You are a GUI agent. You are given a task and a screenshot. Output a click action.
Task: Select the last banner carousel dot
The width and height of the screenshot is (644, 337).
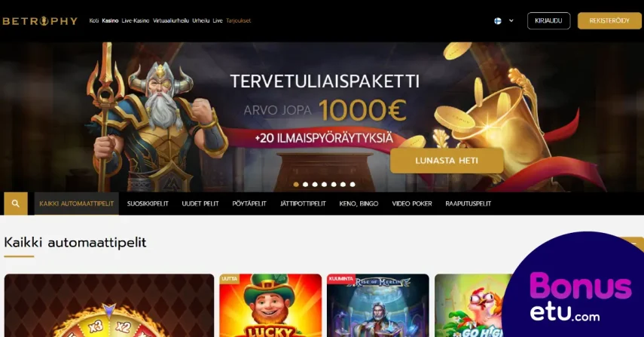click(353, 185)
